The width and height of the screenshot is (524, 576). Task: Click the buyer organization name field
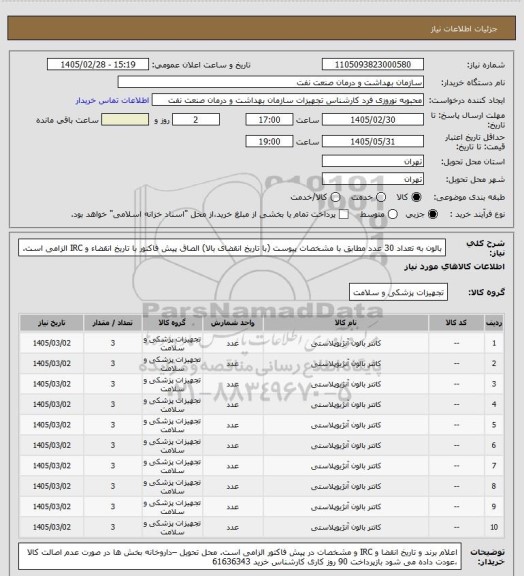coord(270,82)
